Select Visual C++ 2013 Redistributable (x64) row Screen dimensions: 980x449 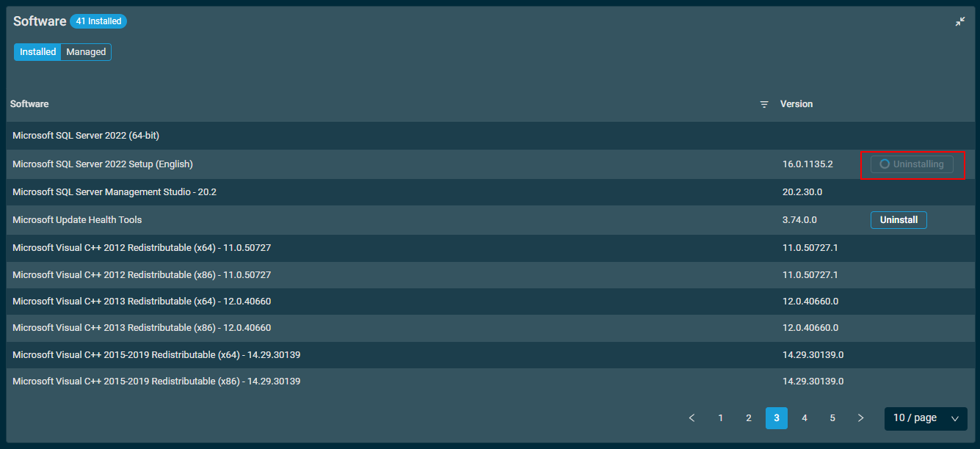pos(142,302)
